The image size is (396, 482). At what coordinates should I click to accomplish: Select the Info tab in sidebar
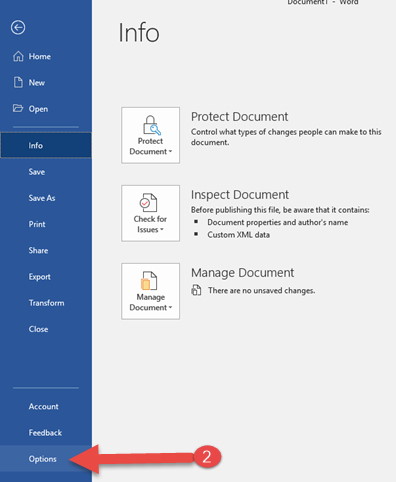[x=46, y=145]
